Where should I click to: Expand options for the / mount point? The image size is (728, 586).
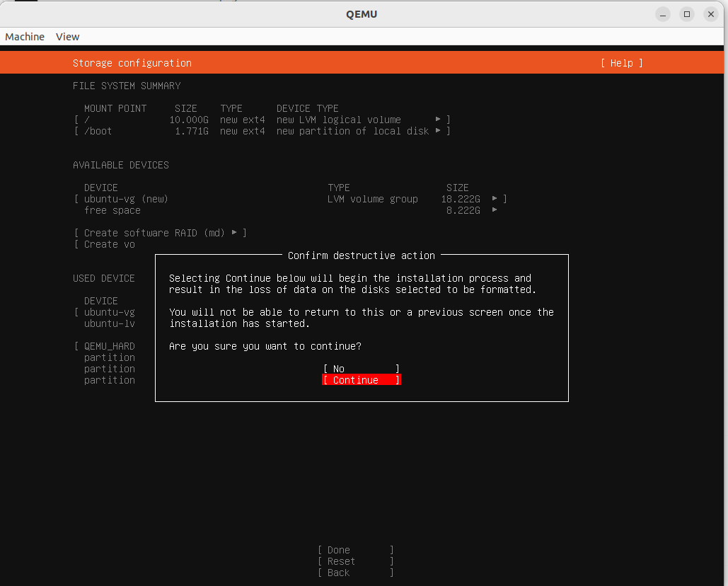(438, 120)
